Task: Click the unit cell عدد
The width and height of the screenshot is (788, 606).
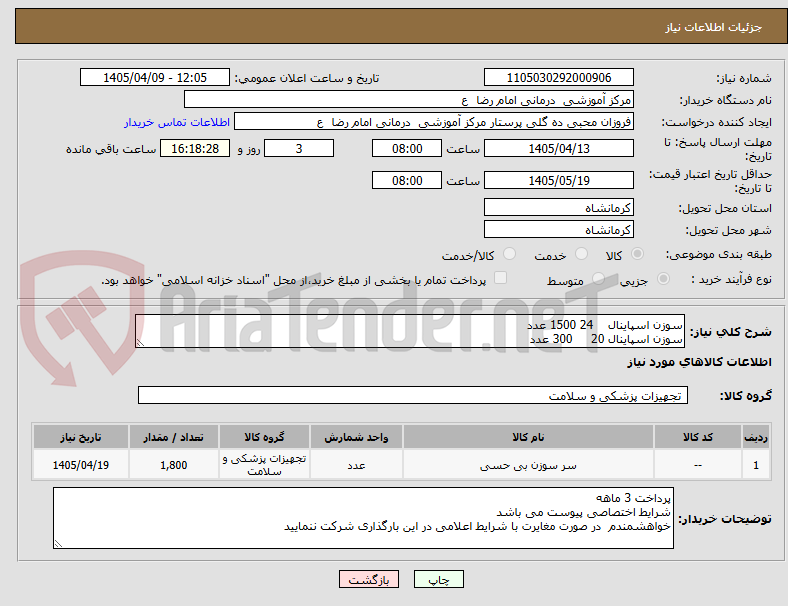Action: [356, 465]
